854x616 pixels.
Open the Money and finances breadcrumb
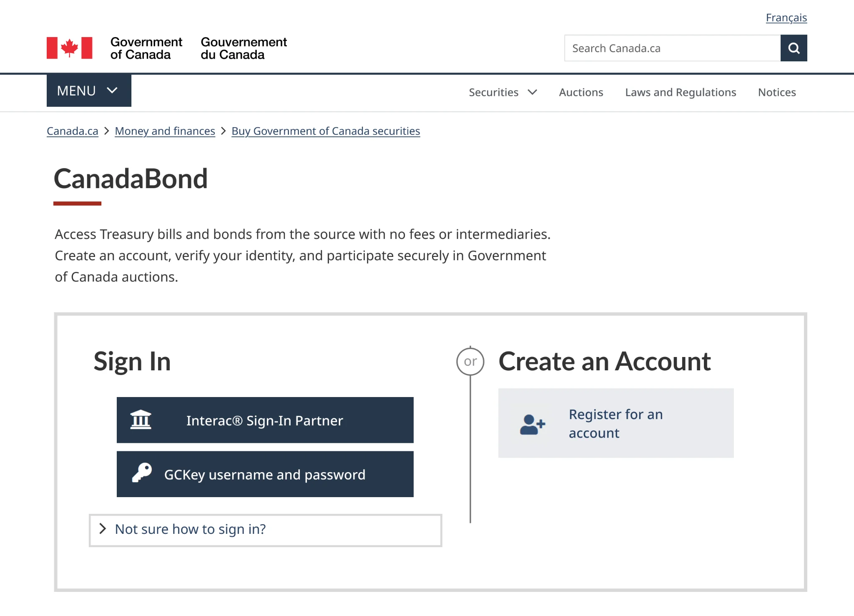164,131
